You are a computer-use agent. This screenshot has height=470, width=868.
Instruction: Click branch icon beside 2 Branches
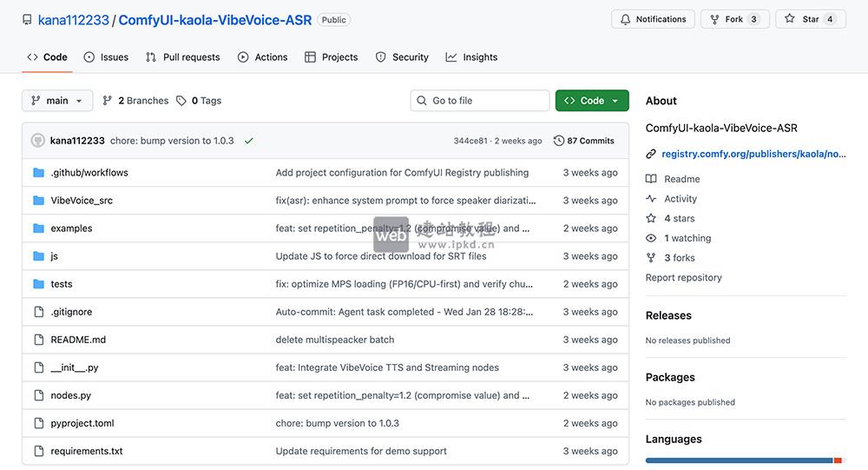click(108, 100)
